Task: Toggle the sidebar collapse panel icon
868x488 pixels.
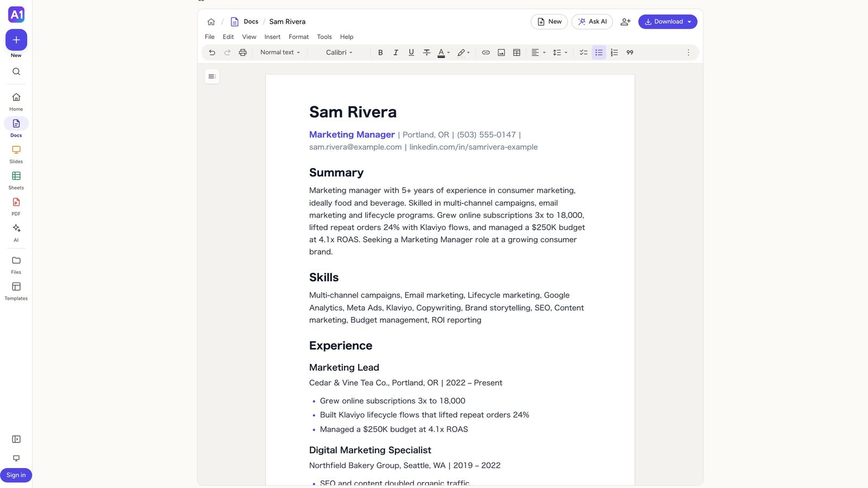Action: 16,439
